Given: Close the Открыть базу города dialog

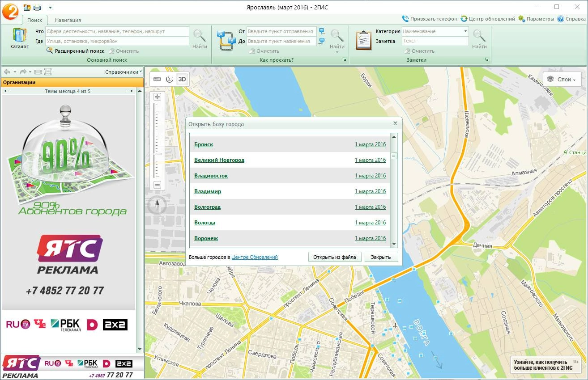Looking at the screenshot, I should pyautogui.click(x=395, y=123).
